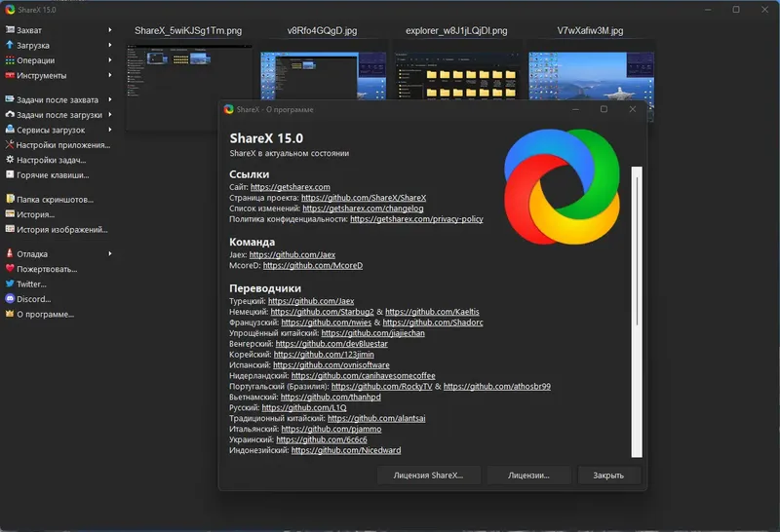Image resolution: width=780 pixels, height=532 pixels.
Task: Open the getsharex.com/changelog link
Action: [x=363, y=209]
